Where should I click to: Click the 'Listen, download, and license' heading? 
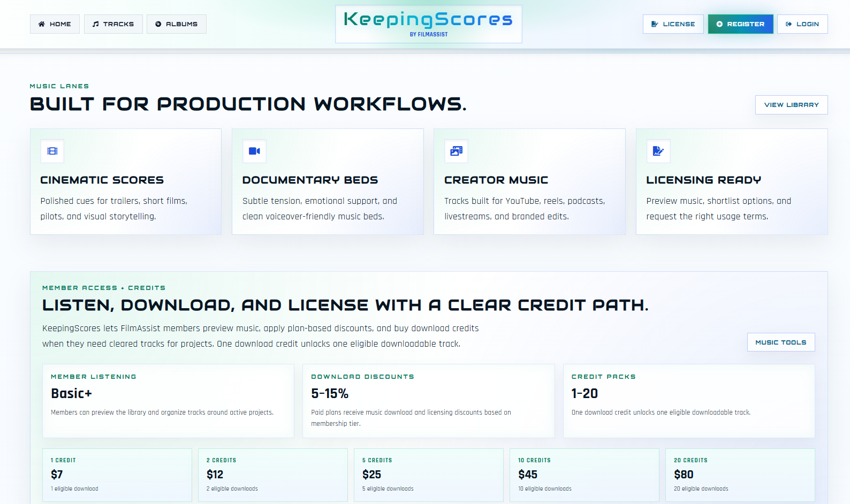coord(345,306)
